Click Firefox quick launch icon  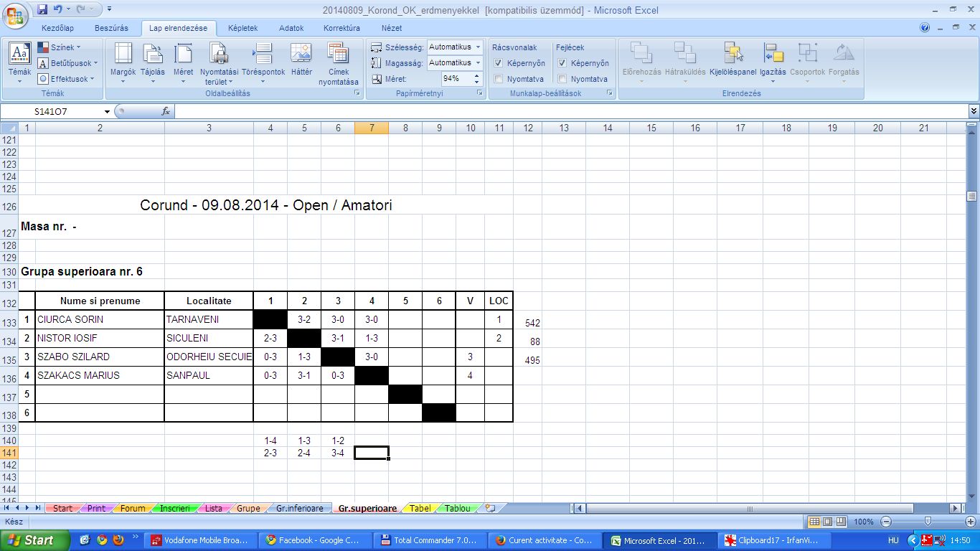pyautogui.click(x=118, y=540)
